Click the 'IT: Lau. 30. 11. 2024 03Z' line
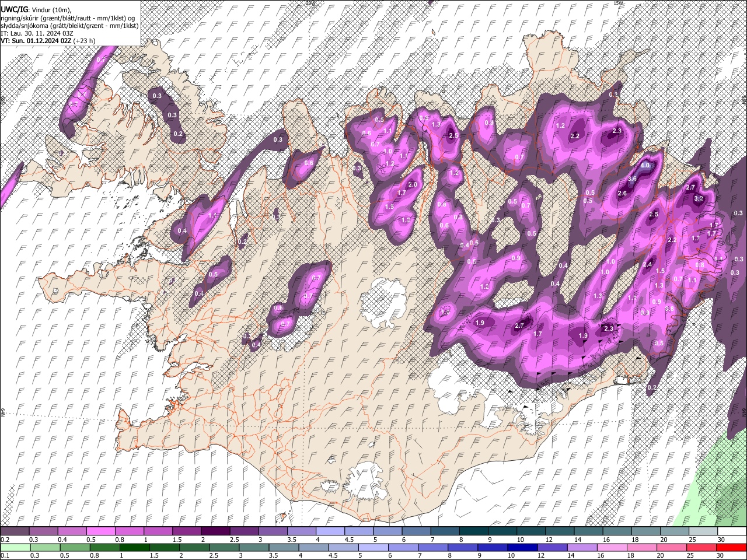 coord(37,33)
